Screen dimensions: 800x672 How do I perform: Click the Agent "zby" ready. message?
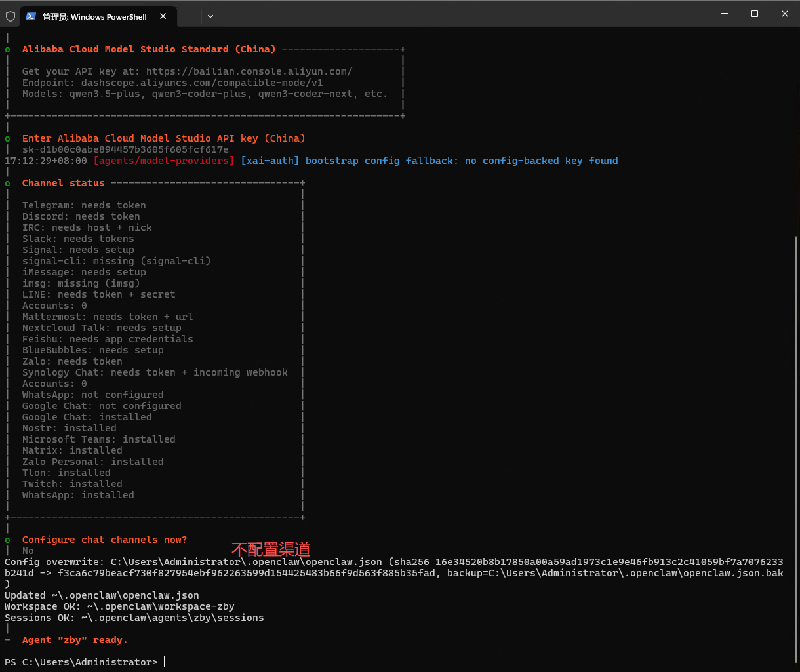75,640
